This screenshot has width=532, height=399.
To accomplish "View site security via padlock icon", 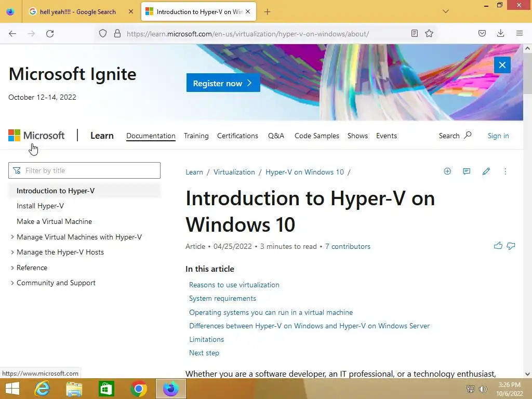I will 117,34.
